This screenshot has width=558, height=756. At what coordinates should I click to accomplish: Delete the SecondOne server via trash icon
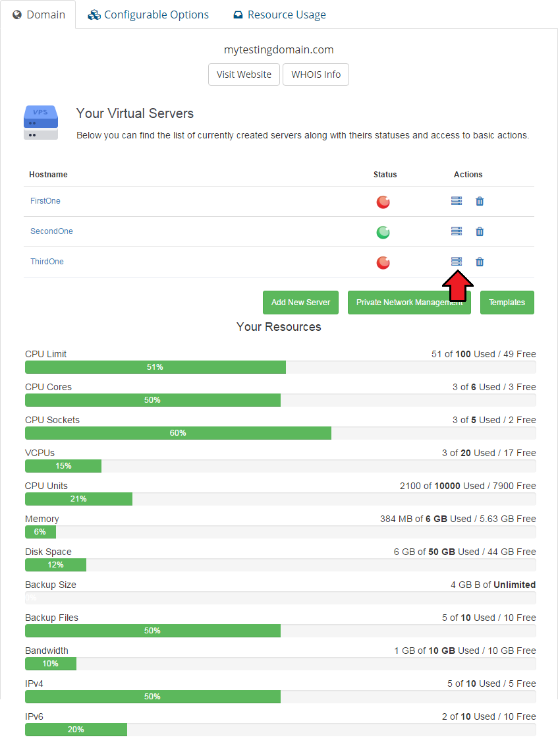coord(480,231)
